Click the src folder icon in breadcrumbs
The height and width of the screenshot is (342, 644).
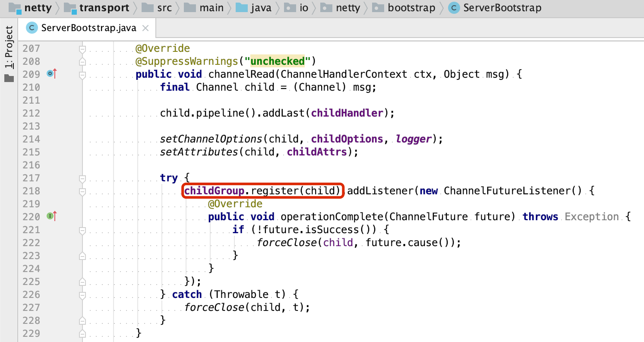148,7
